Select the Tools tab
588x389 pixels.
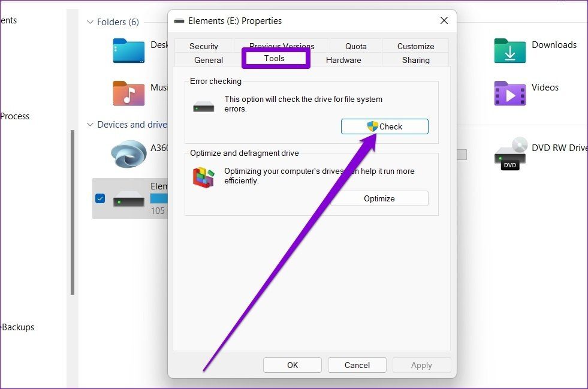pyautogui.click(x=275, y=59)
